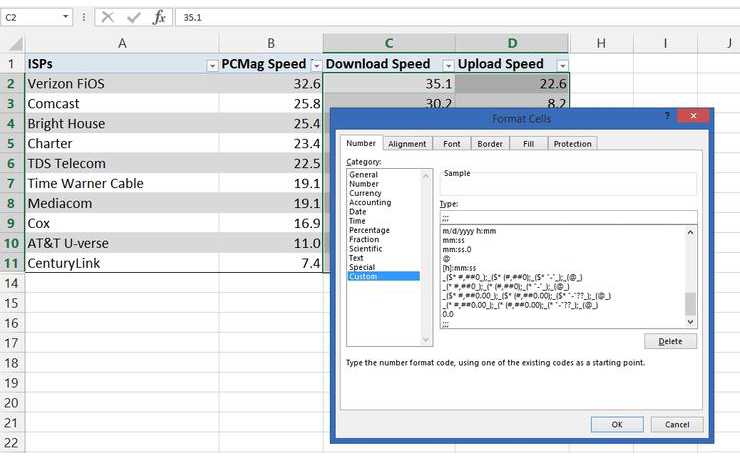Switch to the Font tab
The image size is (740, 460).
(452, 144)
